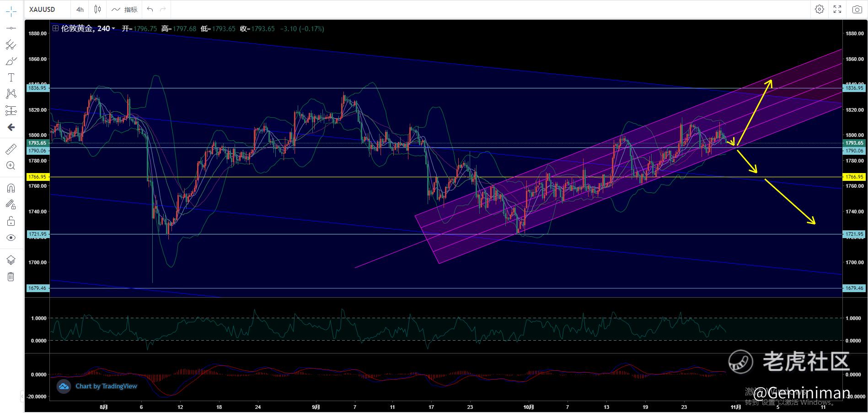Screen dimensions: 868x413
Task: Click the yellow left 1766.95 price label
Action: pyautogui.click(x=38, y=177)
